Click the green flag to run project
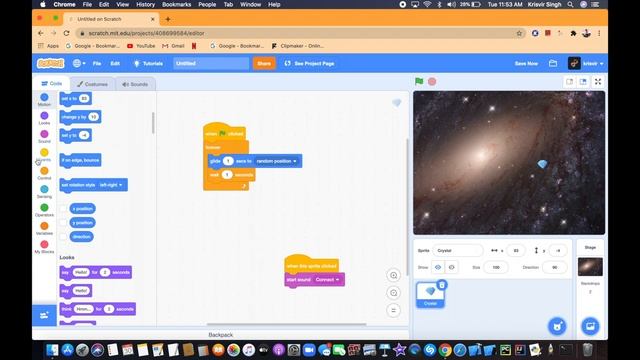 [419, 81]
